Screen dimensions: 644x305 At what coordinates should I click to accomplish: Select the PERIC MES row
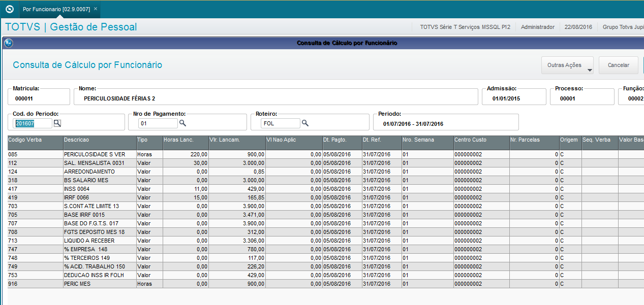pos(325,284)
